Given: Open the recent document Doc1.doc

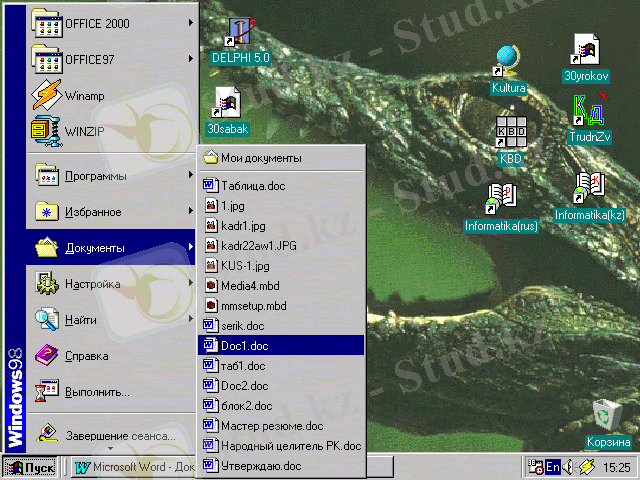Looking at the screenshot, I should click(281, 346).
